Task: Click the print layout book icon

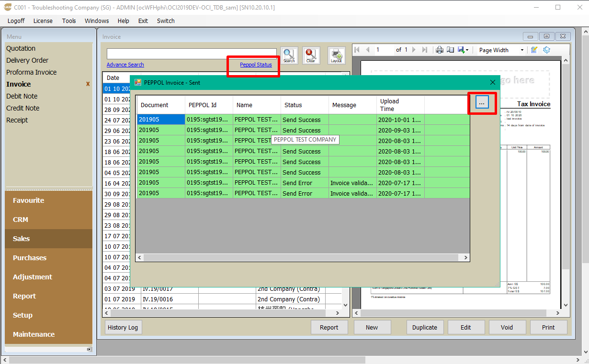Action: coord(450,50)
